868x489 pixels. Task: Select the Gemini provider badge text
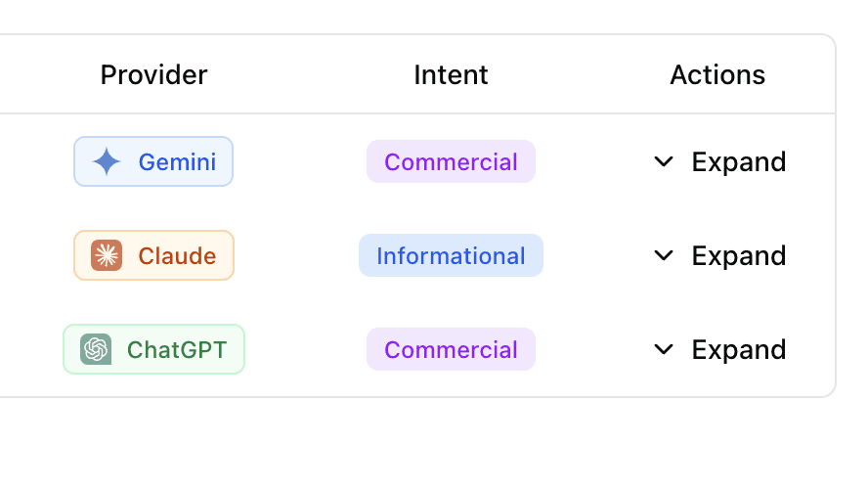point(177,161)
